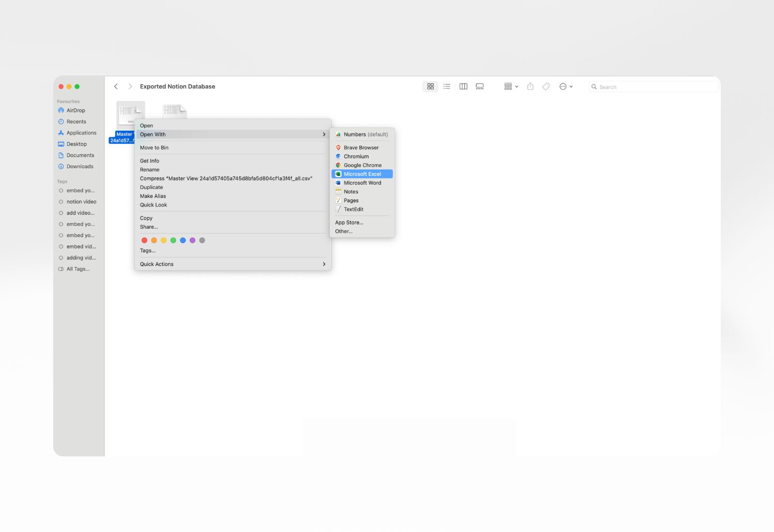Choose Compress "Master View ... .csv"
Image resolution: width=774 pixels, height=532 pixels.
tap(233, 178)
